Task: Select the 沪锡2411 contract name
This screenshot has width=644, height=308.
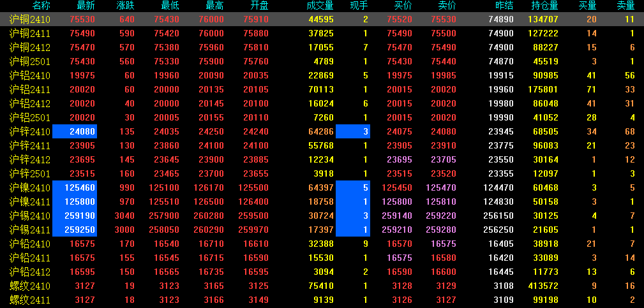Action: [29, 230]
